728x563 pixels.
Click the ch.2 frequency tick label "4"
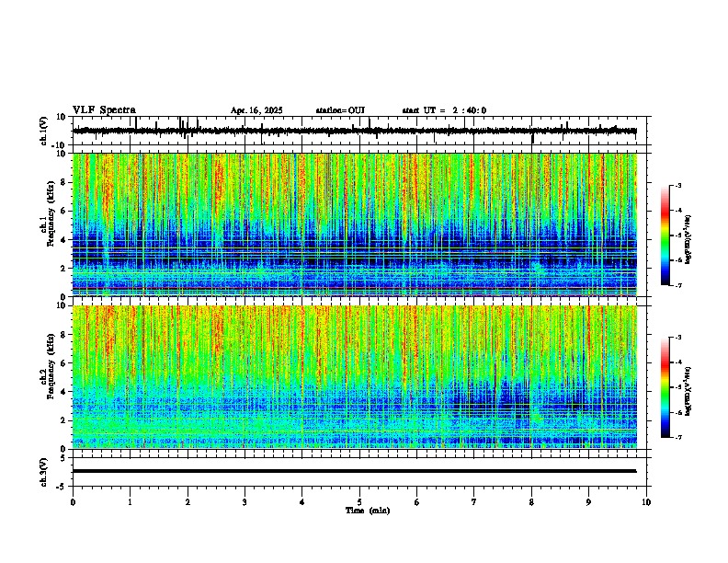63,392
